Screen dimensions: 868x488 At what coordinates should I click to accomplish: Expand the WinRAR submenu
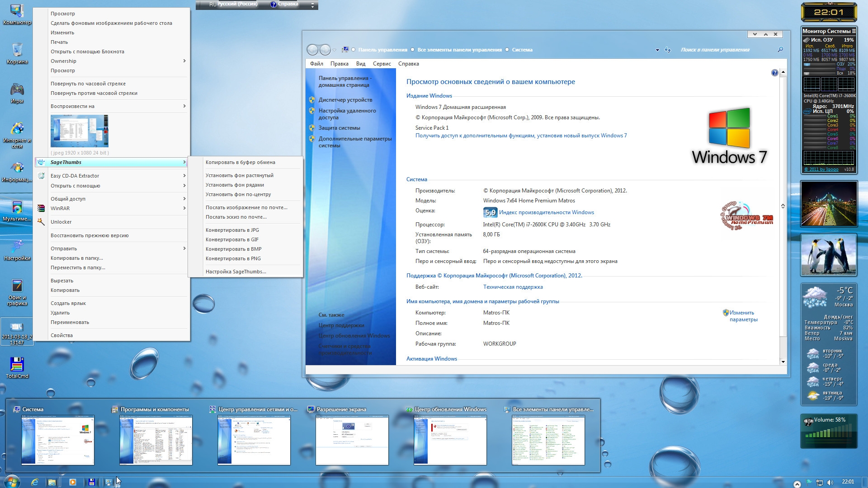pos(112,208)
